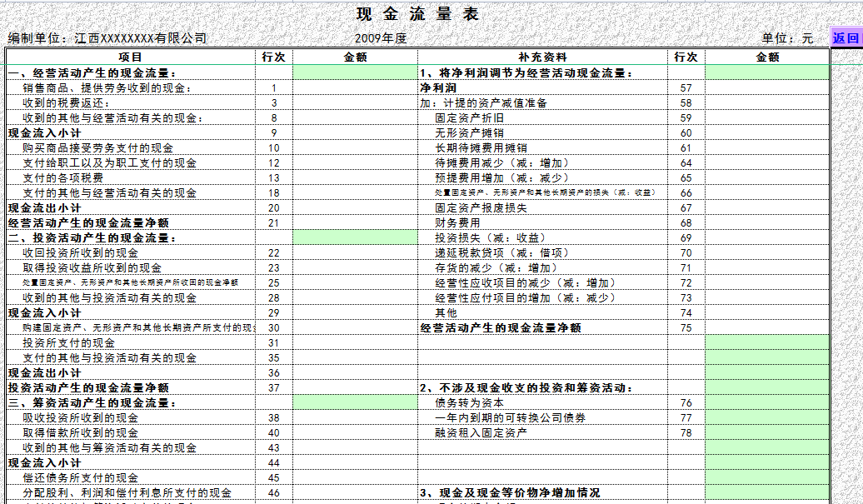The image size is (863, 504).
Task: Select 经营性应付项目的增加 label
Action: coord(525,297)
